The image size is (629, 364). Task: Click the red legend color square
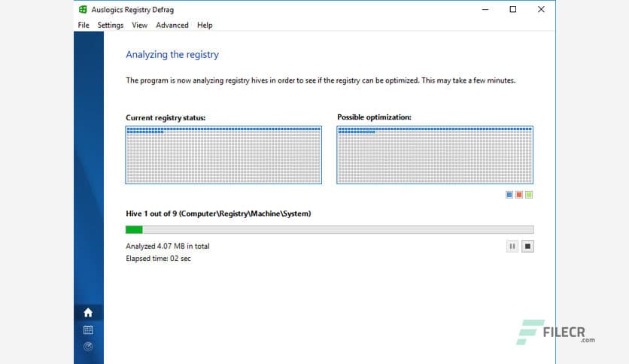click(519, 195)
